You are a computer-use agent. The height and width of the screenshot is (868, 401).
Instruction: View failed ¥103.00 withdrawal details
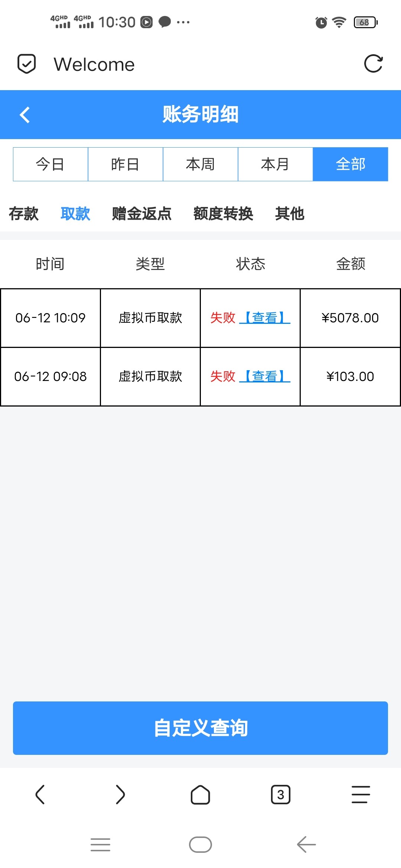pyautogui.click(x=264, y=377)
